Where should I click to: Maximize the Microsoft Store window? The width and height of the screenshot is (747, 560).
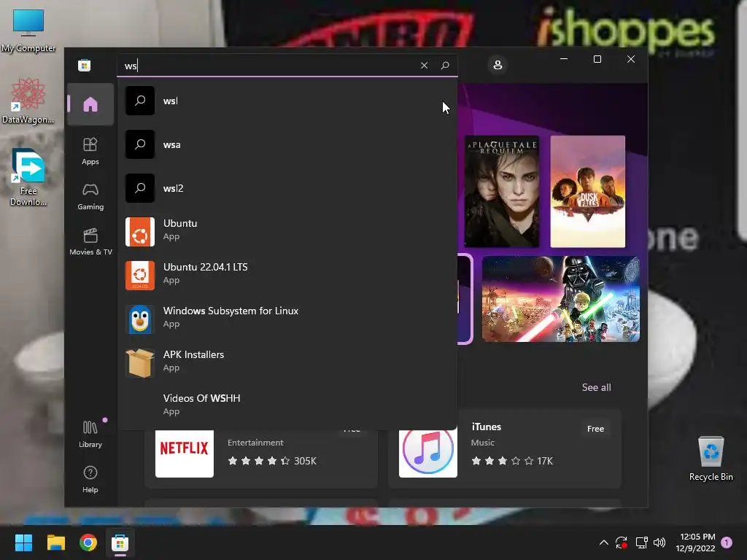tap(597, 59)
